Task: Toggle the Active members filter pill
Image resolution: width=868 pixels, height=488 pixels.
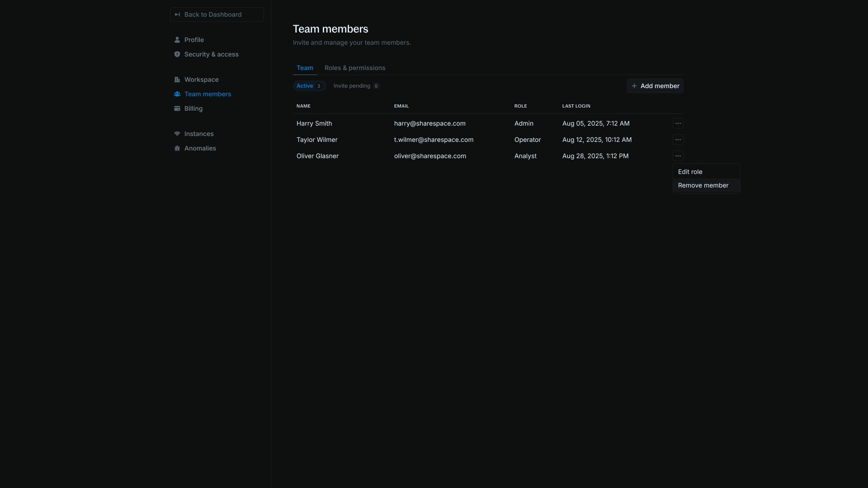Action: (309, 86)
